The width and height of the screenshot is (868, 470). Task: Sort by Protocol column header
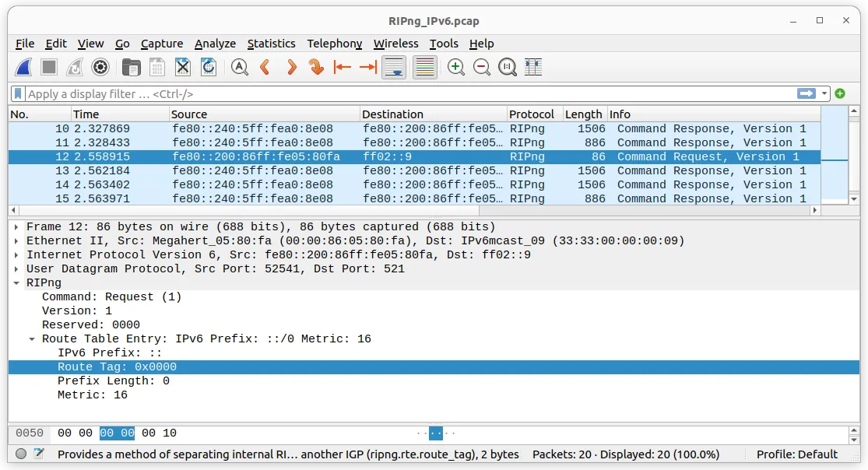point(534,114)
